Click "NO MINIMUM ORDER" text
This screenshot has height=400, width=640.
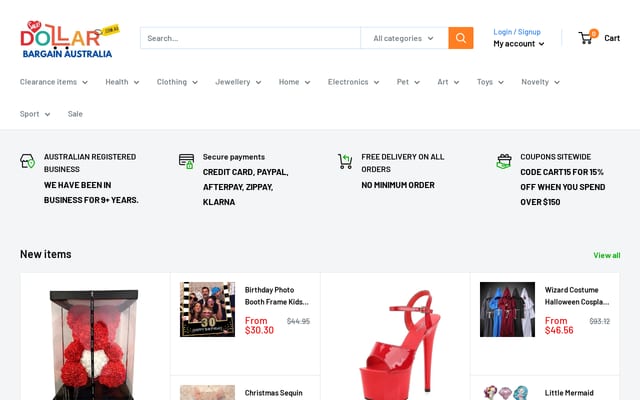coord(398,185)
